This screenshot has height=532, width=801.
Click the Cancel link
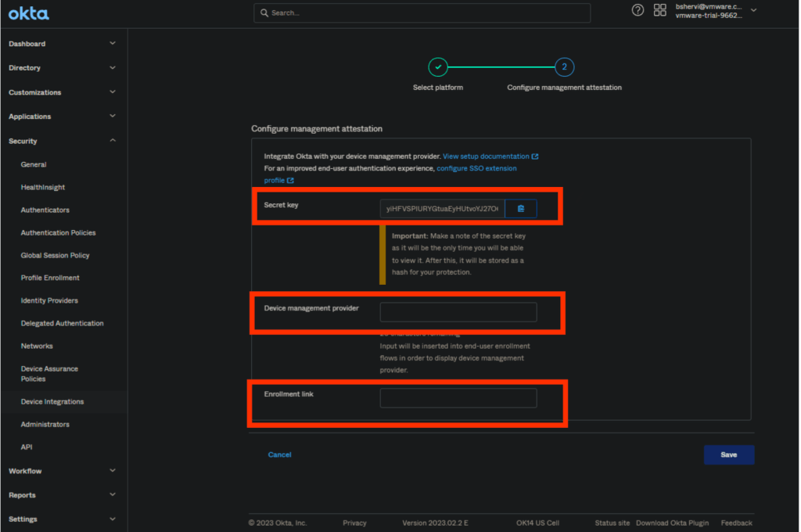(279, 455)
